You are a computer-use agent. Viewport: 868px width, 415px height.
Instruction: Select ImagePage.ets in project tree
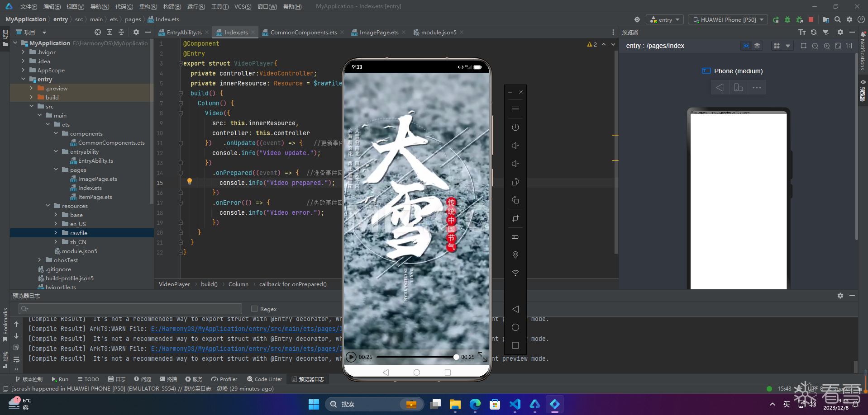click(x=97, y=179)
